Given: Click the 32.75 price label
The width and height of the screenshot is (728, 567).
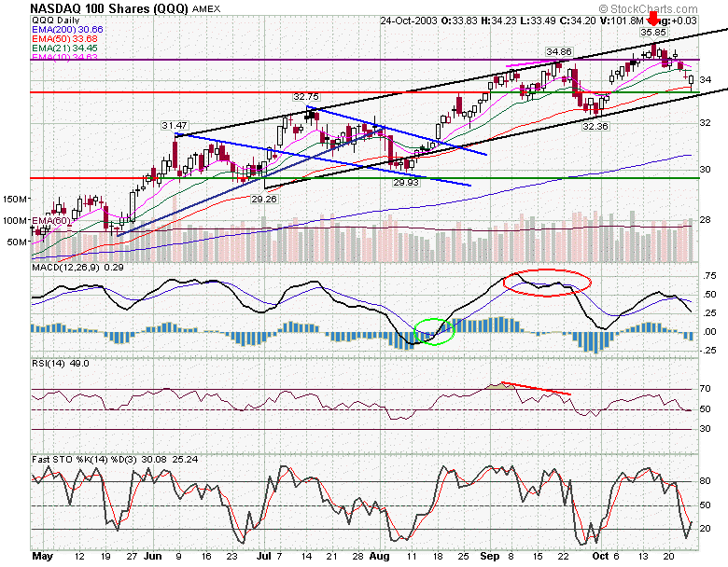Looking at the screenshot, I should tap(306, 96).
